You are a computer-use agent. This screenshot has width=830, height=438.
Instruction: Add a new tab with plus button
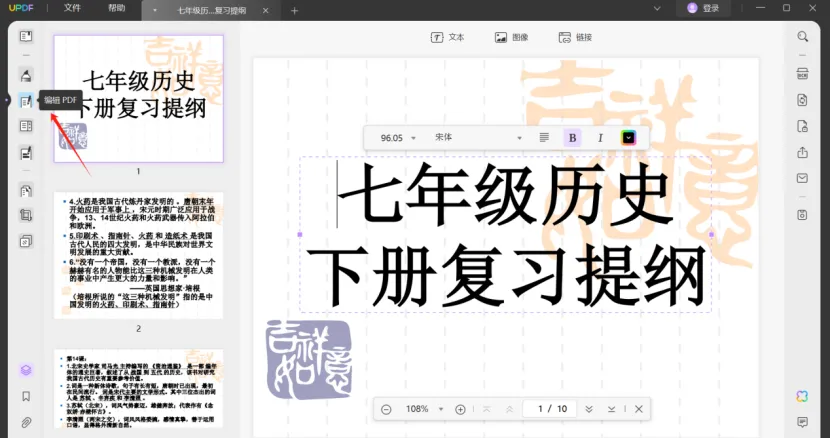point(294,11)
